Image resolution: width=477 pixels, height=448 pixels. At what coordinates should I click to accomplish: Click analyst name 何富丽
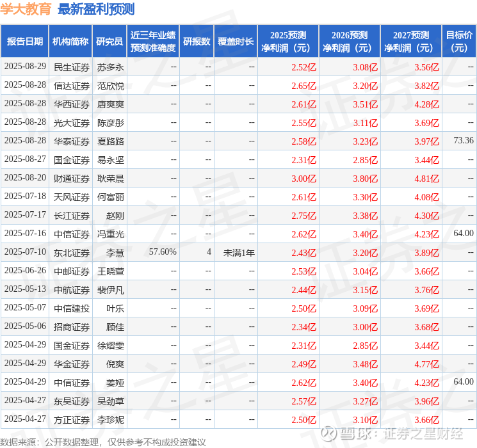point(110,197)
